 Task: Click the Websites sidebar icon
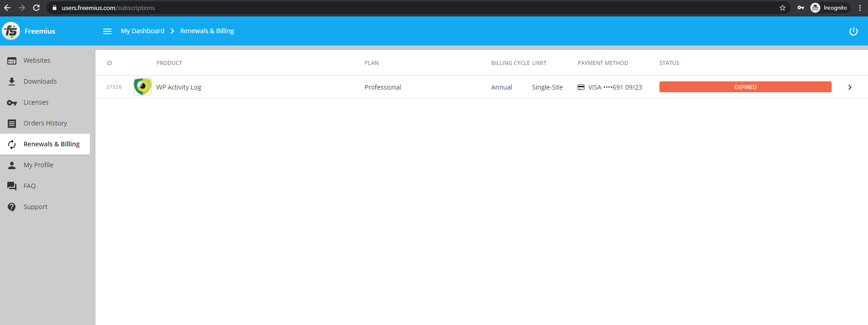point(12,60)
